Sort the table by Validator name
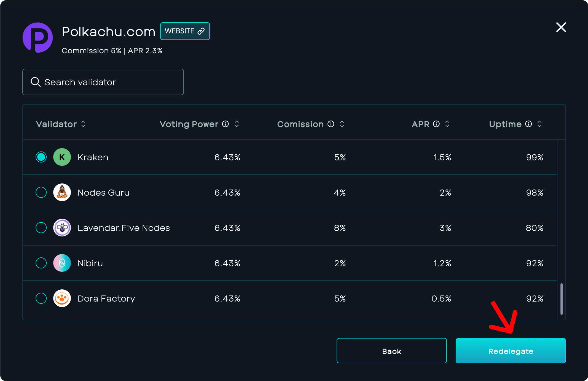 coord(83,124)
